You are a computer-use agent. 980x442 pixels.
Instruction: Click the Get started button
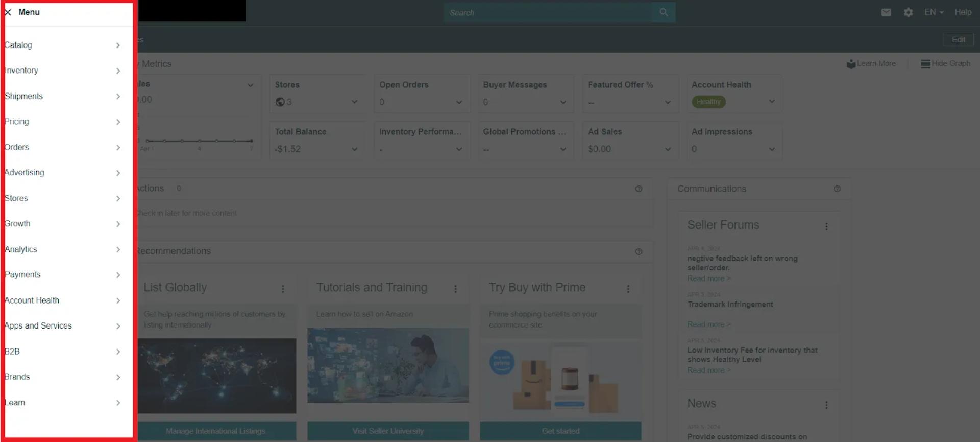(x=560, y=431)
